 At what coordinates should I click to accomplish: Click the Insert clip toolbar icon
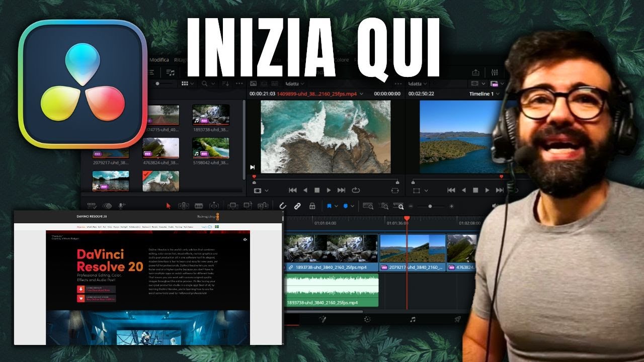click(233, 206)
